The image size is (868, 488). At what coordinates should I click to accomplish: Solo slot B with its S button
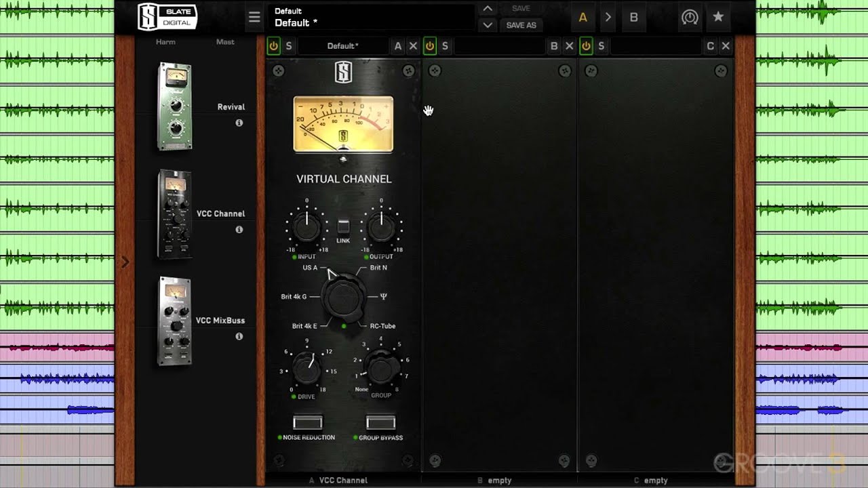(445, 46)
